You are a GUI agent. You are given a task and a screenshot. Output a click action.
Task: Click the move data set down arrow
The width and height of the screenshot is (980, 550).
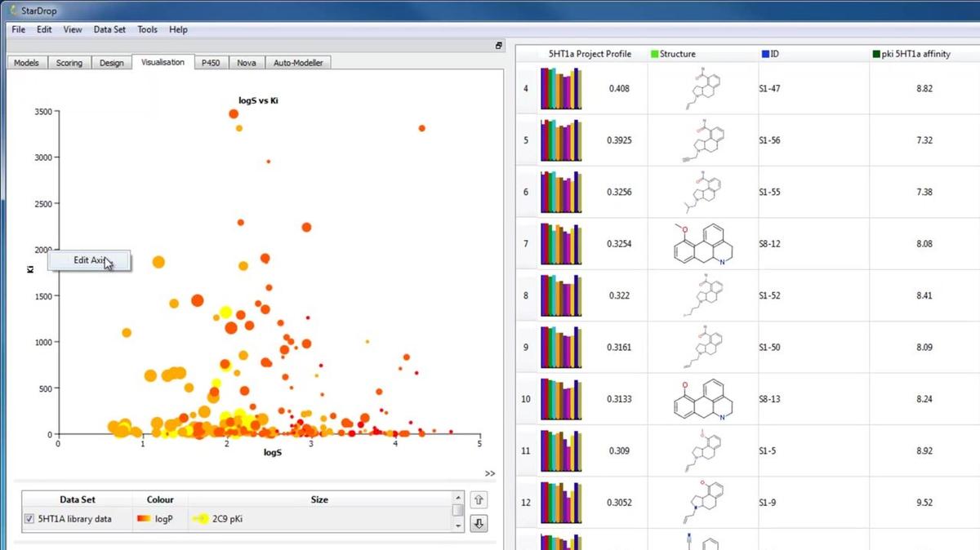tap(479, 523)
